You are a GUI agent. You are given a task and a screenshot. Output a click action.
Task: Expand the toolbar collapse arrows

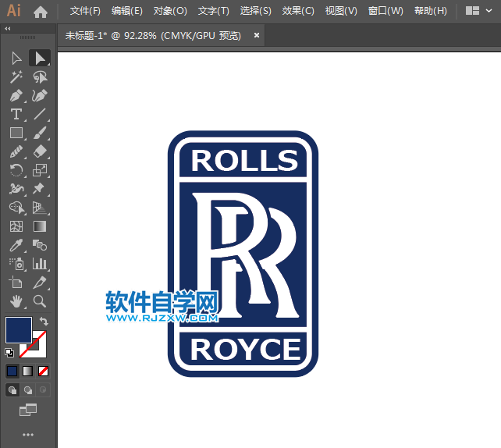[x=8, y=28]
